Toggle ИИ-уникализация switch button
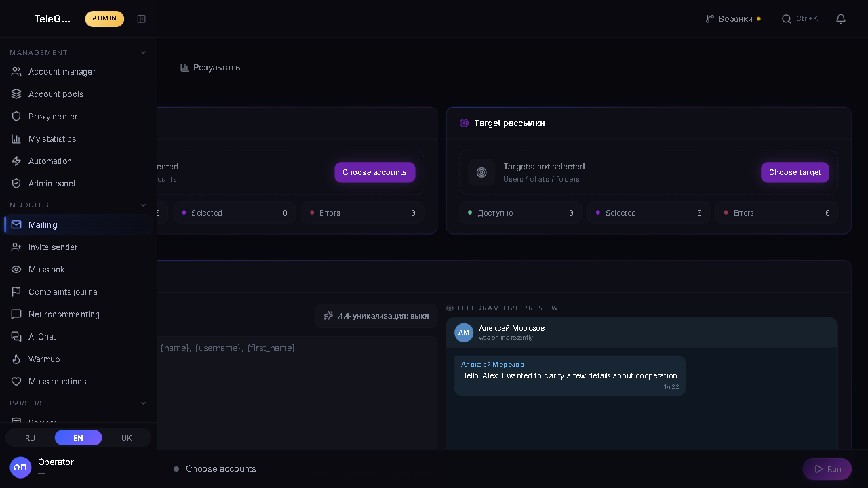Screen dimensions: 868x488 click(376, 316)
